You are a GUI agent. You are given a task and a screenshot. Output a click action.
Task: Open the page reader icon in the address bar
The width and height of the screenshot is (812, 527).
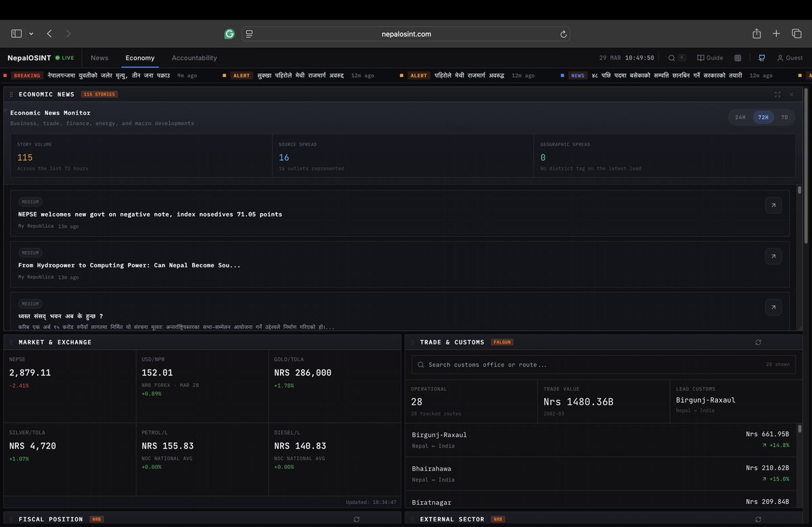249,34
